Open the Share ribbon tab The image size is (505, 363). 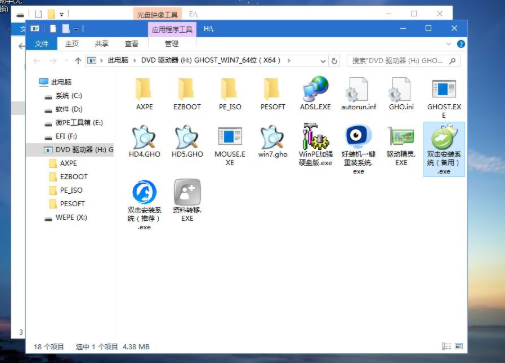coord(102,44)
